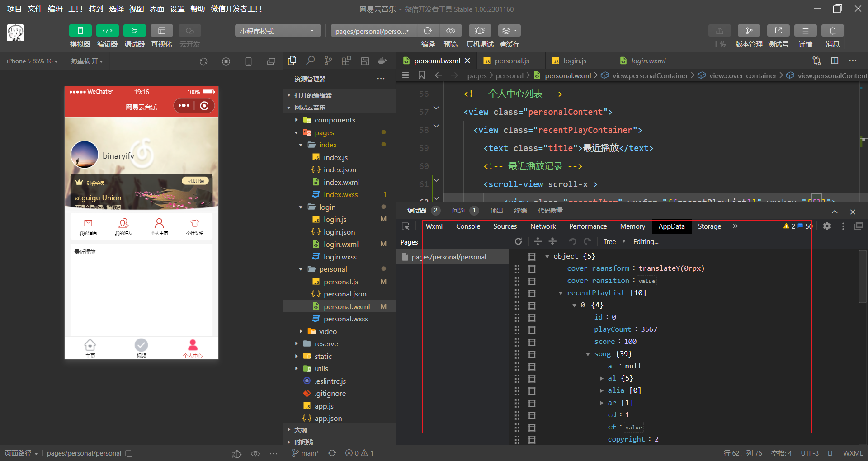The width and height of the screenshot is (868, 461).
Task: Click the 立即开通 button in simulator
Action: 195,181
